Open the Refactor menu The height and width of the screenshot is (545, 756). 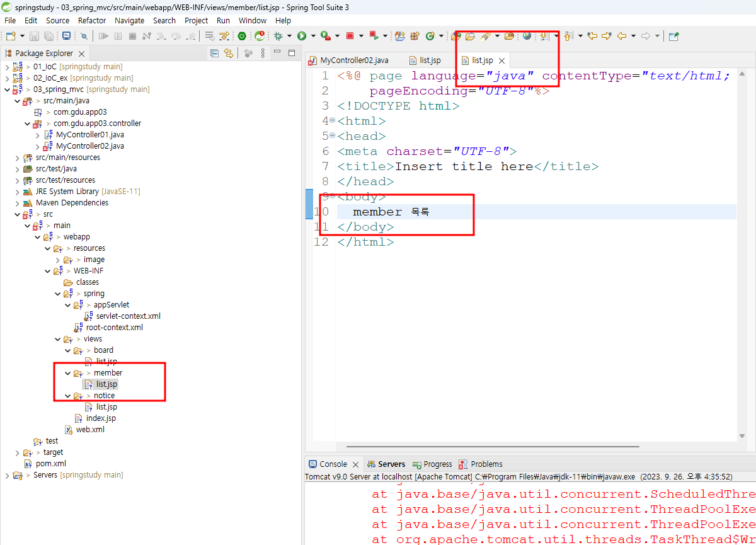pyautogui.click(x=92, y=20)
